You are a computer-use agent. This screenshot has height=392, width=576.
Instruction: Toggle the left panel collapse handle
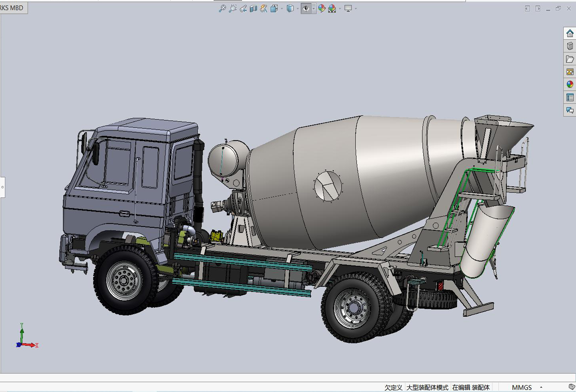(2, 187)
